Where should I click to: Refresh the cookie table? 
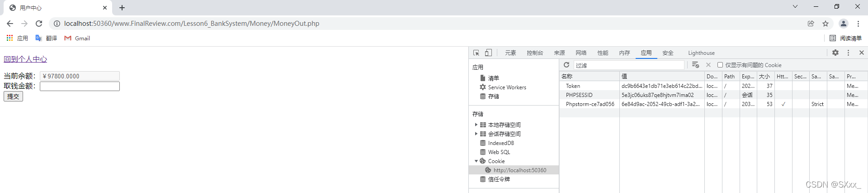pyautogui.click(x=566, y=65)
